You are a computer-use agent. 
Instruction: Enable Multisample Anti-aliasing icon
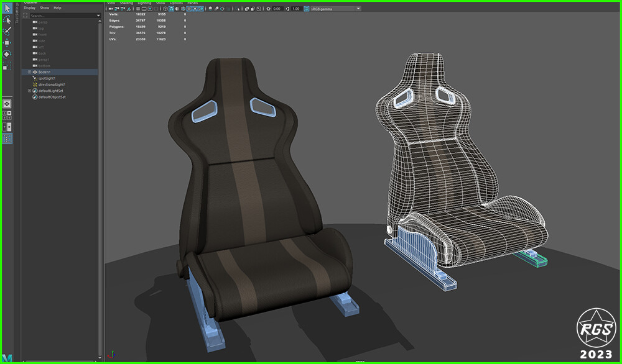point(222,9)
